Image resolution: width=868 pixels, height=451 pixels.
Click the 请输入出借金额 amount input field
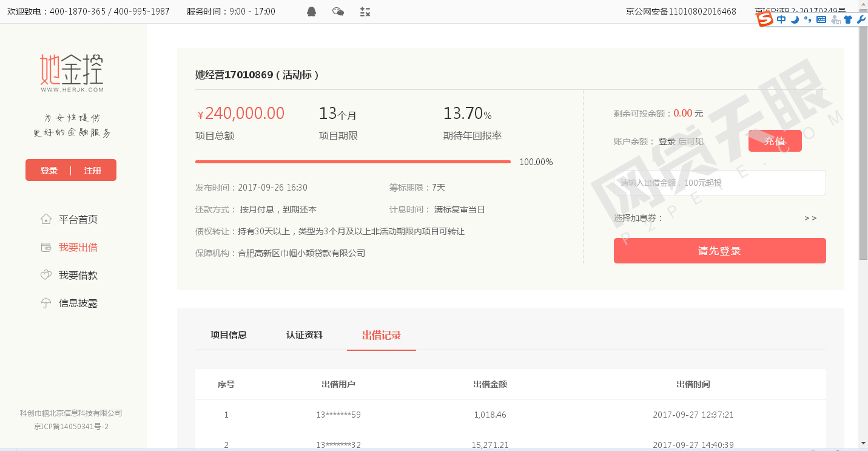click(720, 183)
